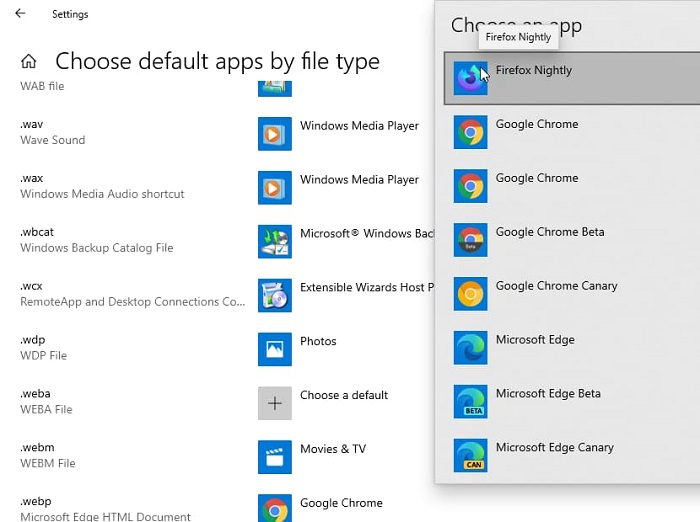The image size is (700, 522).
Task: Click Windows Media Player icon for .wax
Action: coord(274,187)
